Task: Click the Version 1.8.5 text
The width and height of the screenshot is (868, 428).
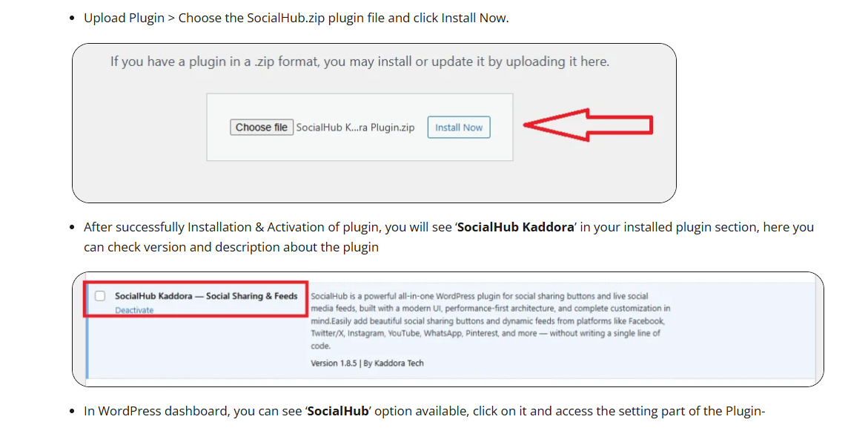Action: [334, 363]
